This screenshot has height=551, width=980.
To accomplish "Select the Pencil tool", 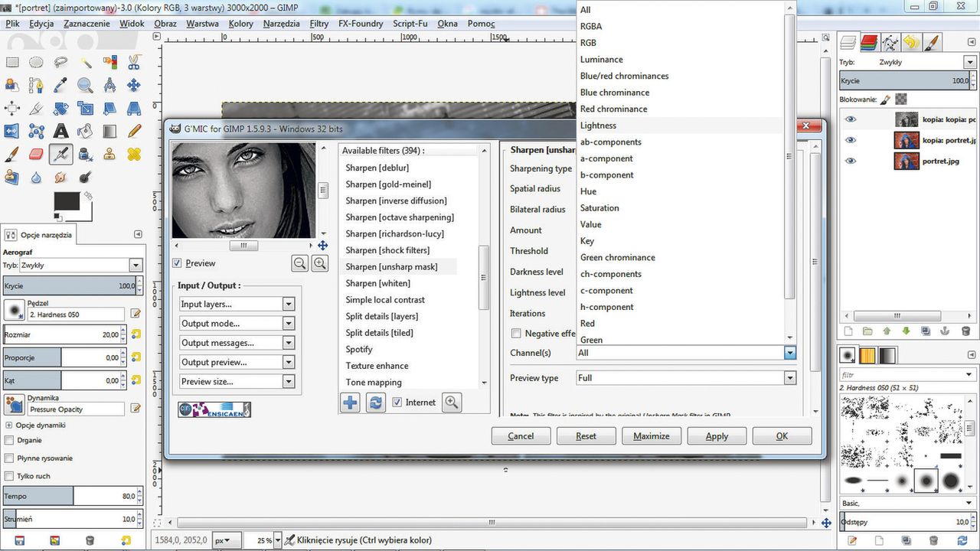I will point(134,131).
